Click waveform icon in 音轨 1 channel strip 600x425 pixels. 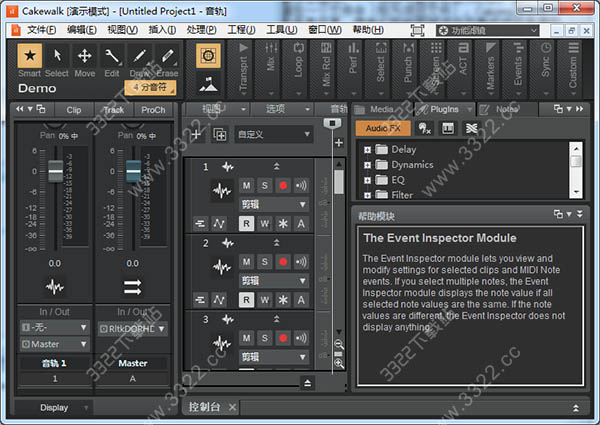pos(55,286)
